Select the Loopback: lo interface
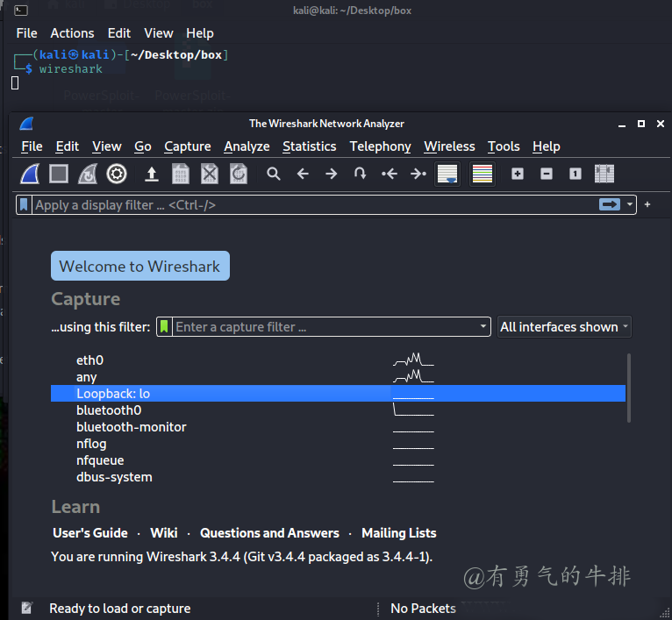The height and width of the screenshot is (620, 672). [x=338, y=394]
